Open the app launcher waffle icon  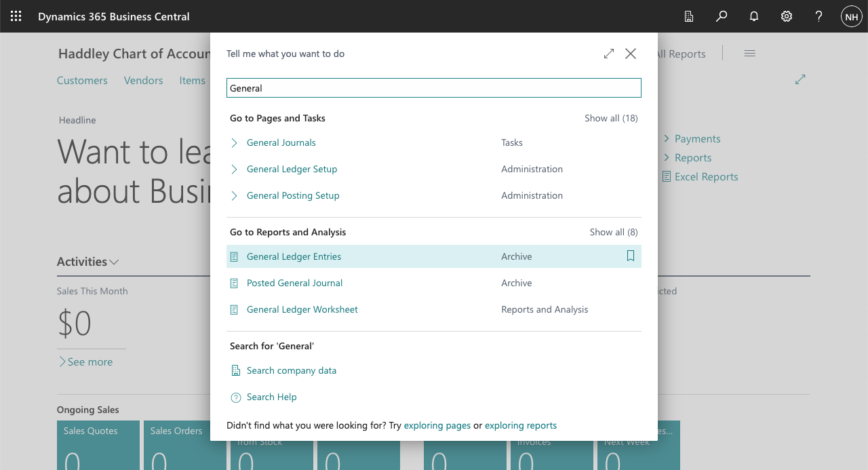pos(16,16)
